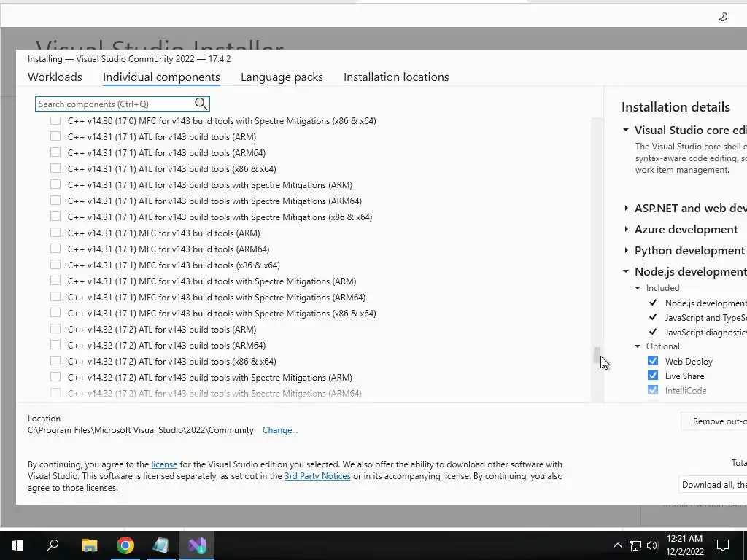Toggle the dark theme moon icon
The image size is (747, 560).
[x=723, y=17]
